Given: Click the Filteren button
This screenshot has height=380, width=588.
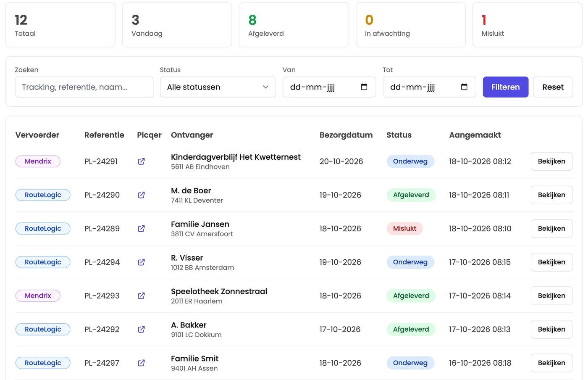Looking at the screenshot, I should [506, 87].
